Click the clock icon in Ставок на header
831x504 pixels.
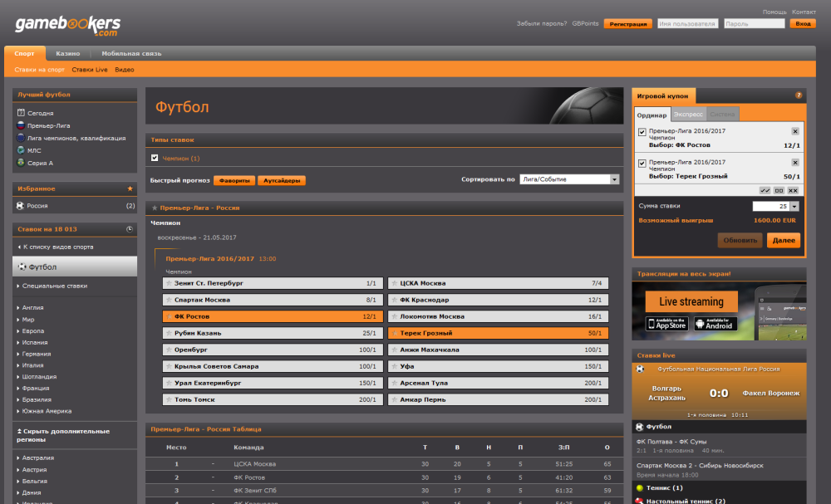click(130, 229)
